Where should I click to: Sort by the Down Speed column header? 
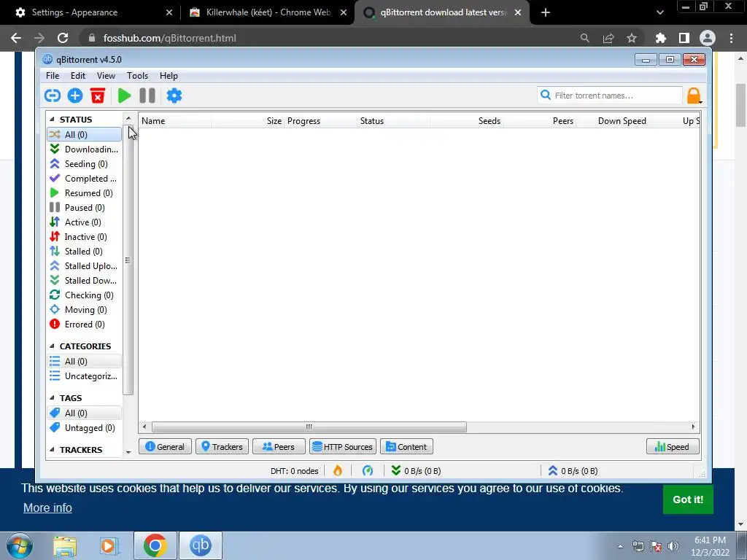[613, 121]
